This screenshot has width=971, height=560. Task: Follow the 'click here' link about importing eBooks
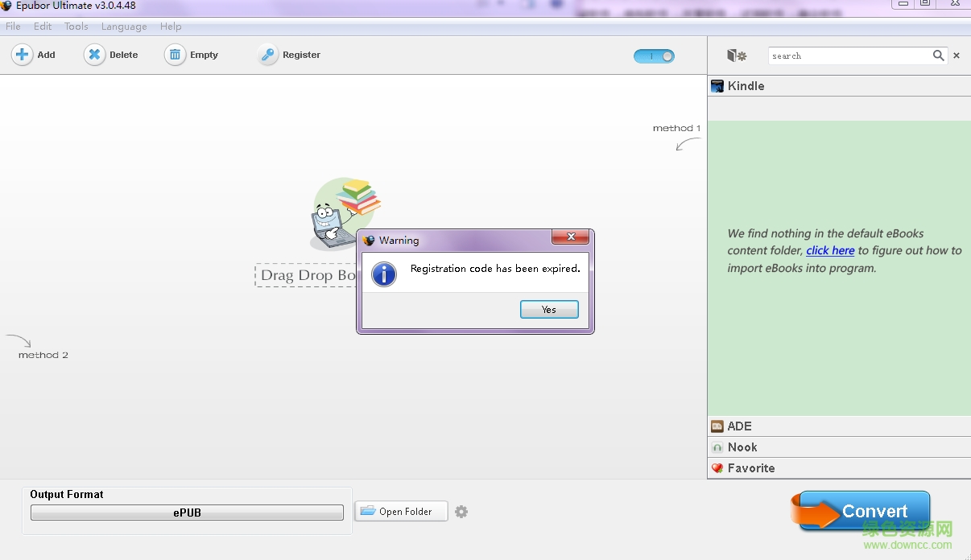(x=830, y=250)
